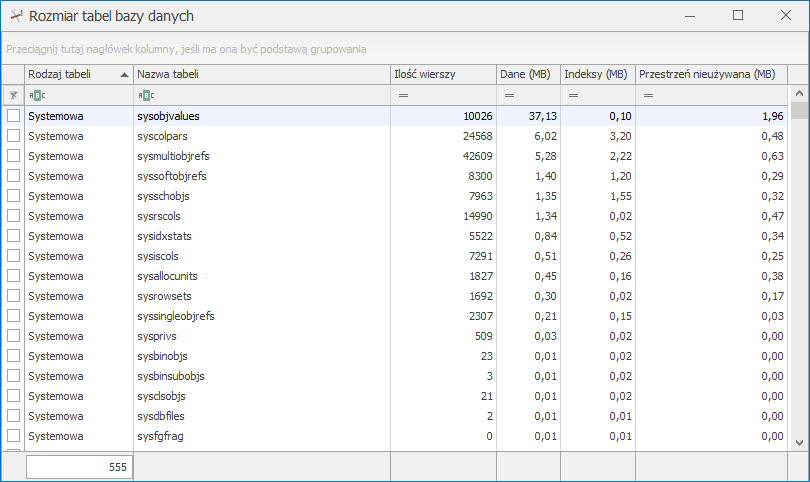
Task: Open text filter operator for Nazwa tabeli
Action: click(146, 95)
